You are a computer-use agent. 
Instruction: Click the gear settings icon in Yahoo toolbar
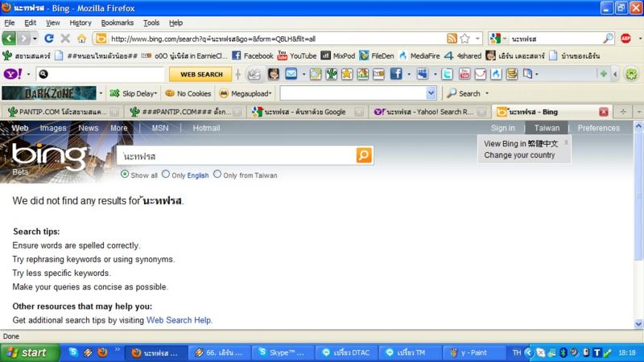tap(631, 74)
